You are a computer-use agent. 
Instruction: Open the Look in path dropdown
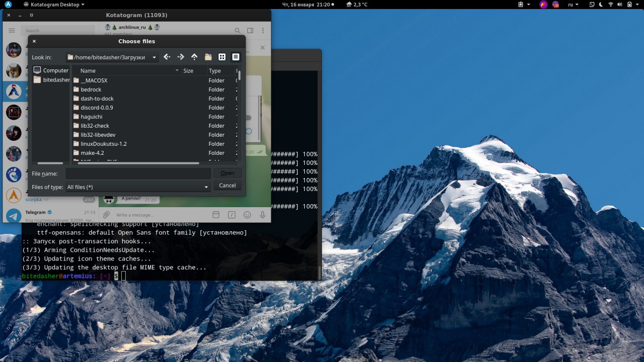click(x=112, y=57)
